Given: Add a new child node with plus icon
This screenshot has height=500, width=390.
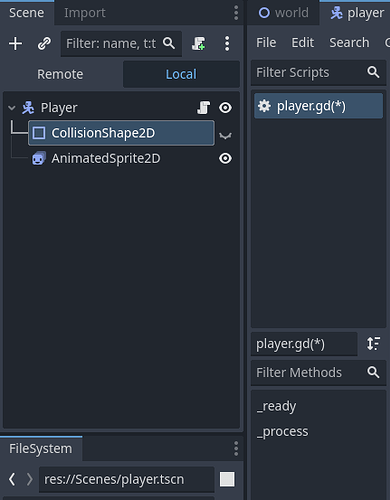Looking at the screenshot, I should (15, 44).
